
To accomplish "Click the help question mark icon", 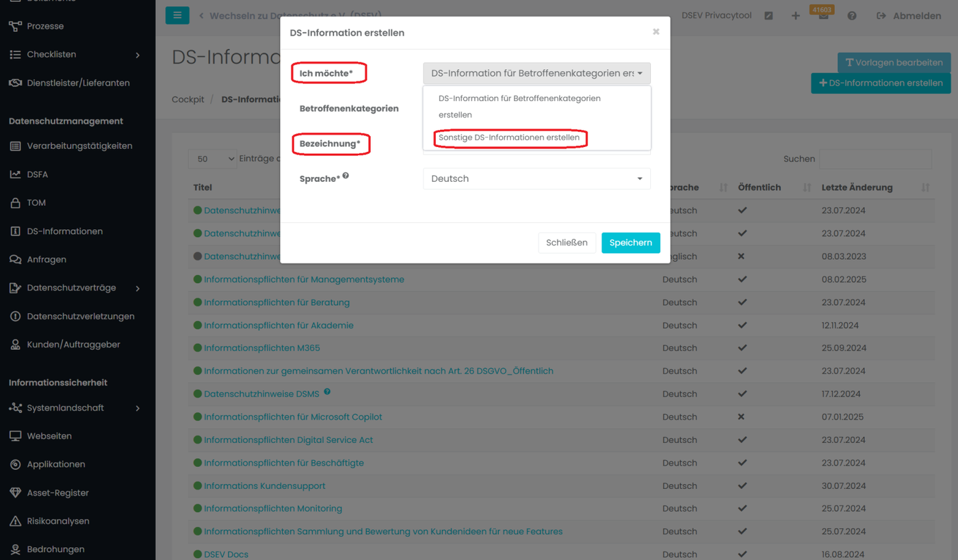I will pyautogui.click(x=852, y=16).
